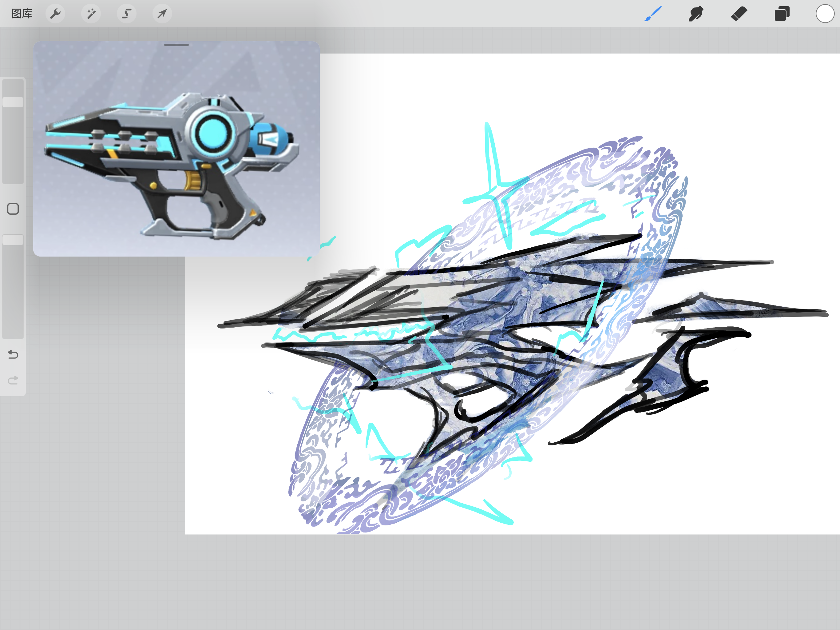
Task: Activate the Selection tool
Action: pos(126,14)
